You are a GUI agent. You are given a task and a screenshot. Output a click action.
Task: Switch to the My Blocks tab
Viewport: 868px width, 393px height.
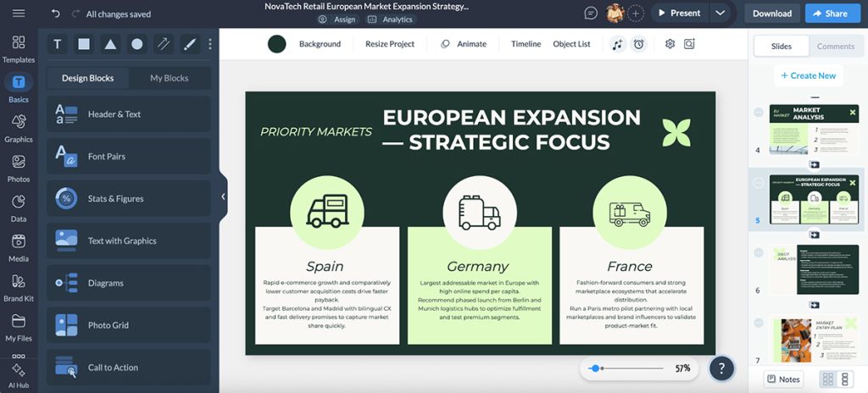pos(170,78)
